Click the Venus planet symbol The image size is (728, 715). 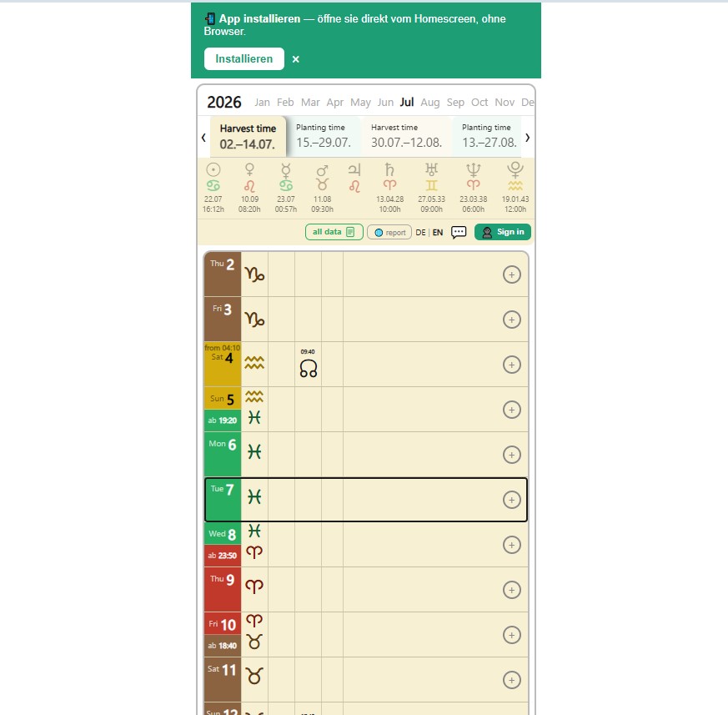point(250,169)
